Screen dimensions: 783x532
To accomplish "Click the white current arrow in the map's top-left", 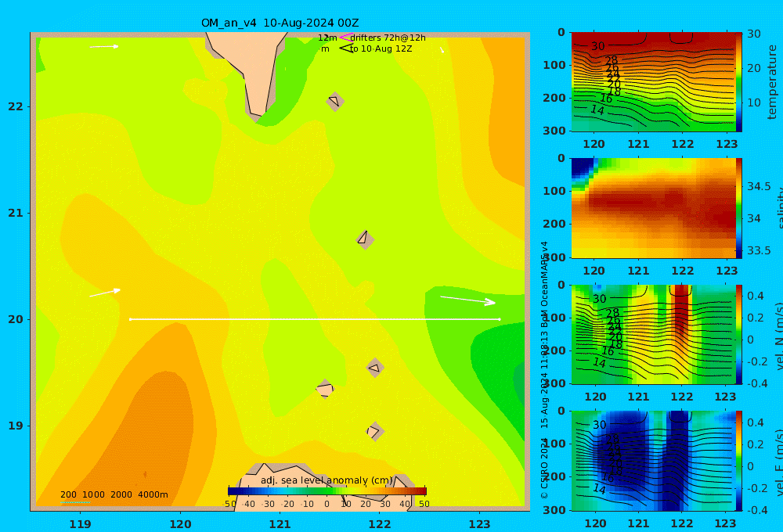I will tap(104, 46).
